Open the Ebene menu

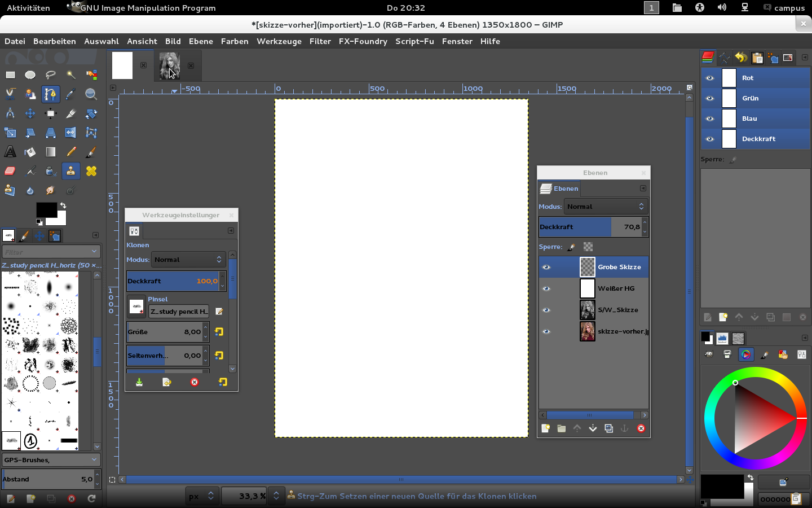(x=201, y=41)
